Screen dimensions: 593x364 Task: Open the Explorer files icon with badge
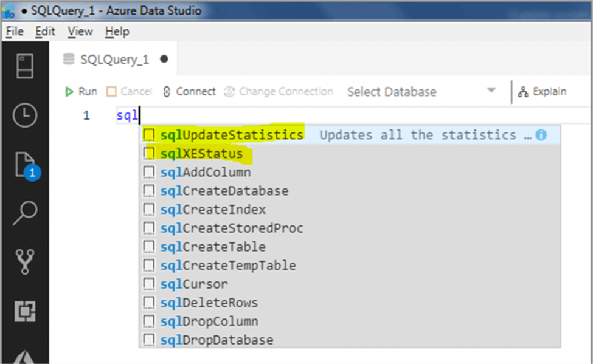pos(25,165)
